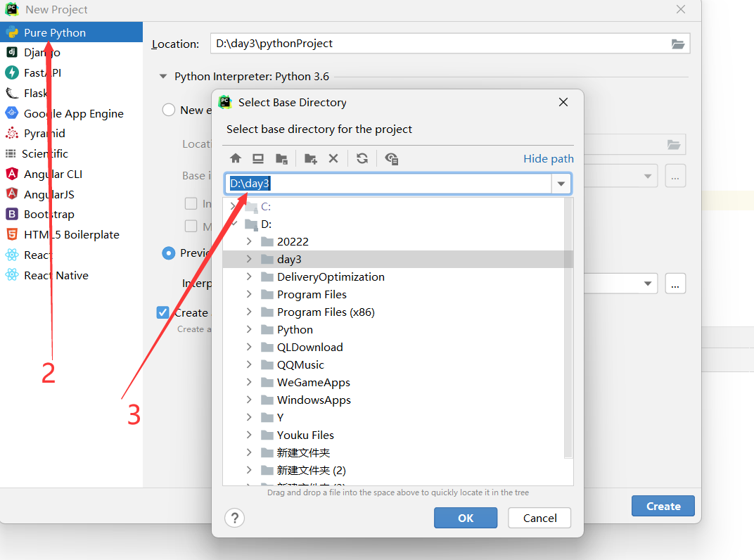The height and width of the screenshot is (560, 754).
Task: Cancel the Select Base Directory dialog
Action: coord(539,518)
